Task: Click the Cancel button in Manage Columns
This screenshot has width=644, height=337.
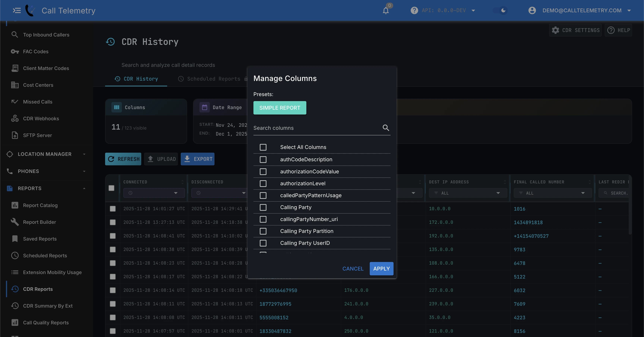Action: click(353, 268)
